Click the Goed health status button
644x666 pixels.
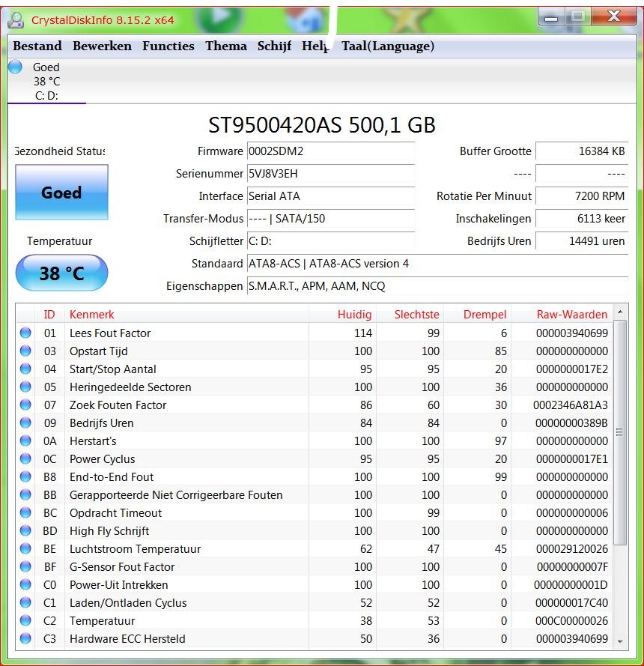[61, 193]
